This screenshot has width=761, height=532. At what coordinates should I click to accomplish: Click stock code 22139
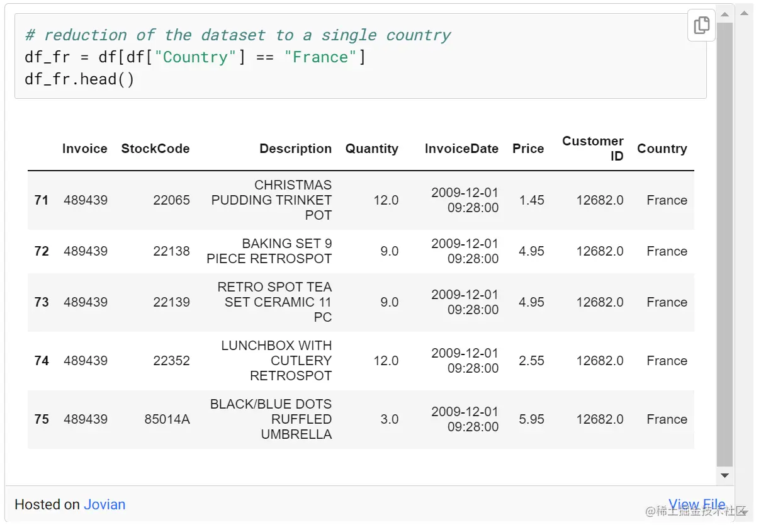tap(171, 302)
